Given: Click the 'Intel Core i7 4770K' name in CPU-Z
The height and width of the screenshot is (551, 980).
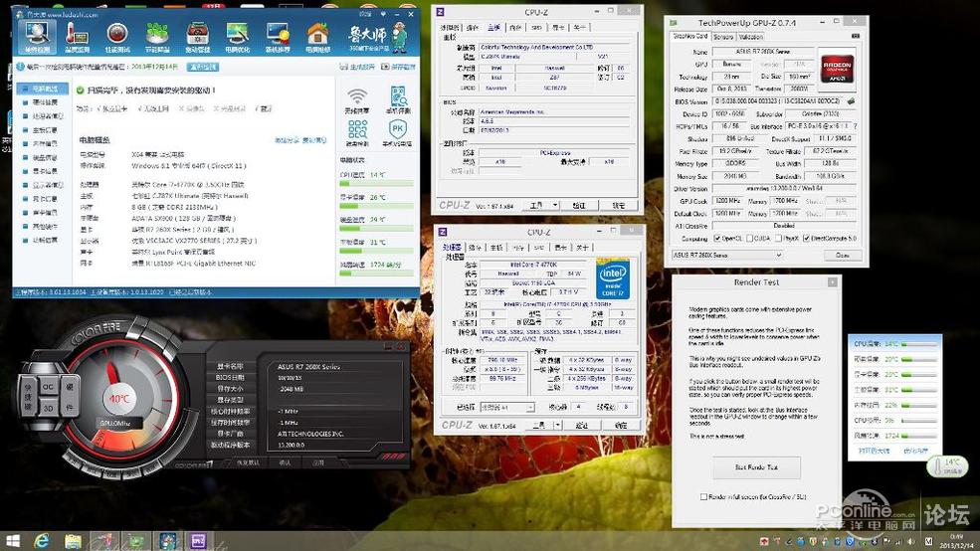Looking at the screenshot, I should click(x=534, y=265).
